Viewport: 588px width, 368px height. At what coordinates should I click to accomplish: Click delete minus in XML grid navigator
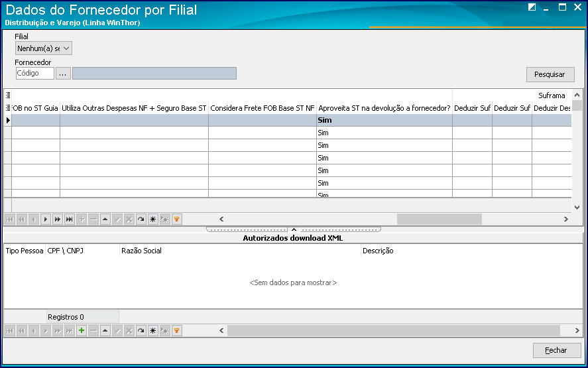point(93,331)
